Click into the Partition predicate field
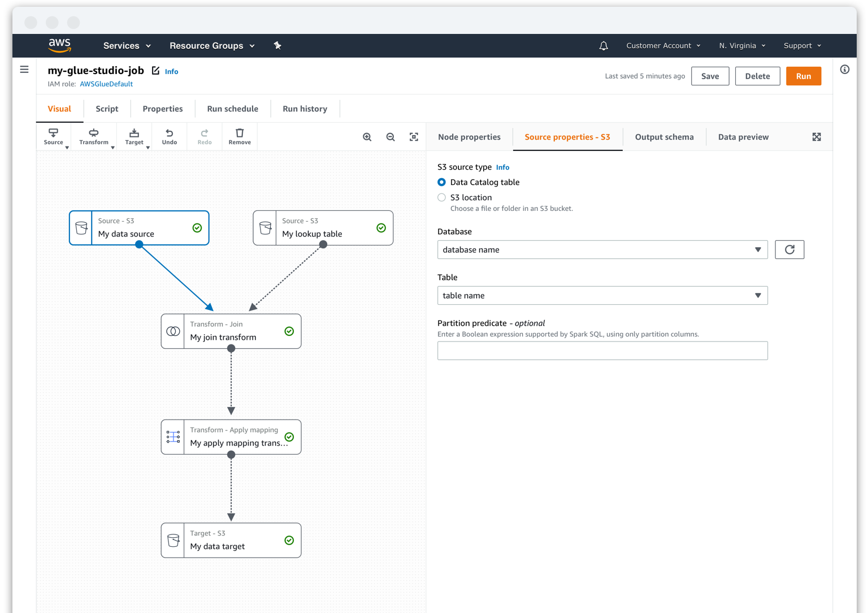Image resolution: width=868 pixels, height=613 pixels. tap(602, 351)
